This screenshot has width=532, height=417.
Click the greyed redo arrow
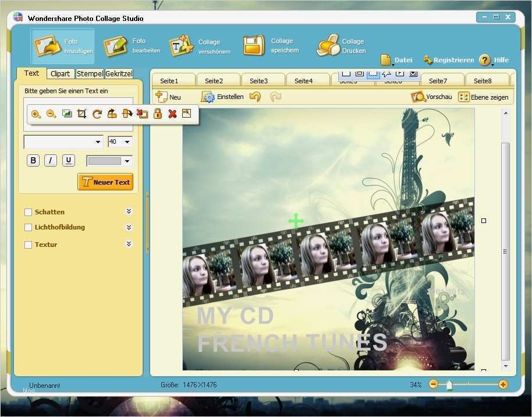275,97
